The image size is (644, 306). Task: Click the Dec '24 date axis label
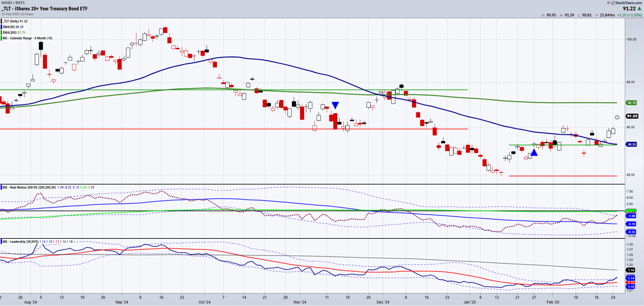coord(383,302)
